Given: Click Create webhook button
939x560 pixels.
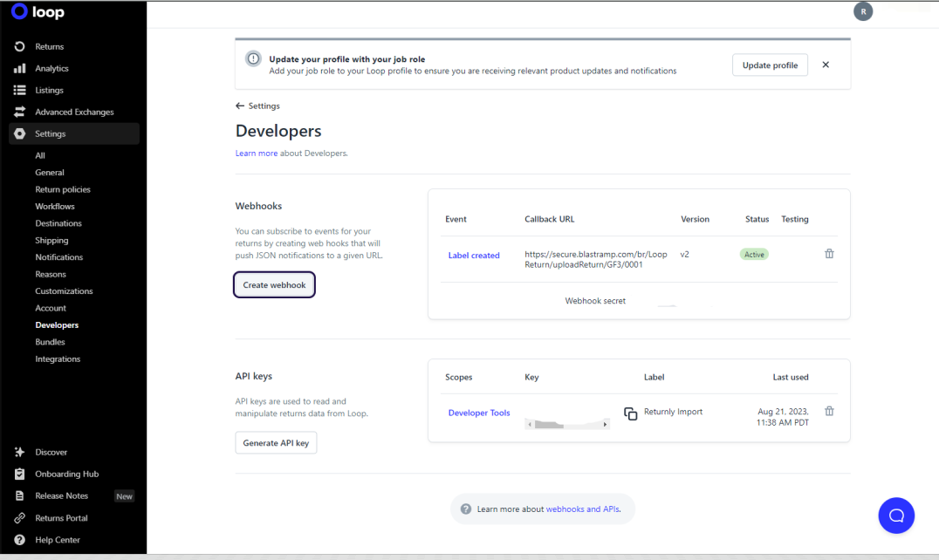Looking at the screenshot, I should (274, 284).
